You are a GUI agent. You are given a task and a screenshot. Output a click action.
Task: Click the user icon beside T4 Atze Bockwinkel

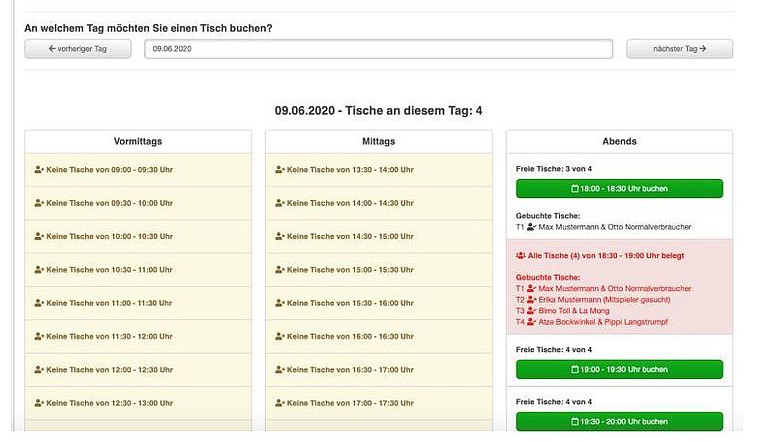(533, 322)
